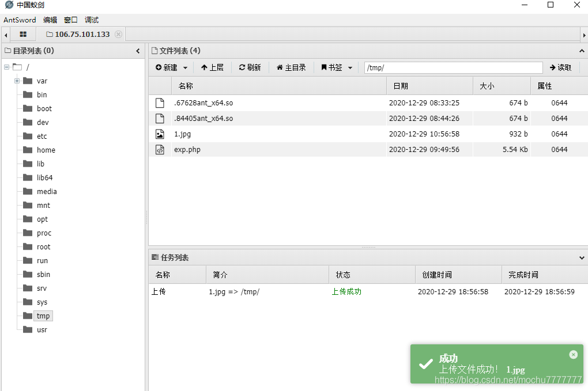Viewport: 588px width, 391px height.
Task: Click the usr folder icon
Action: [28, 330]
